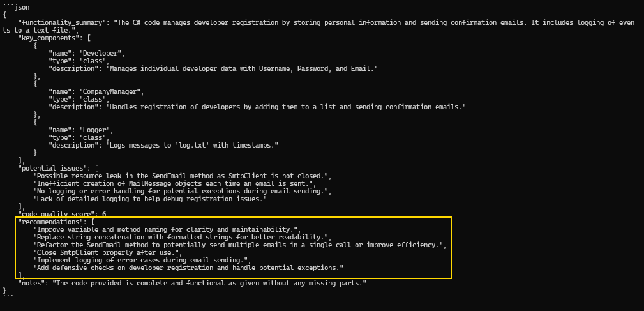Click the CompanyManager description line

click(x=286, y=107)
